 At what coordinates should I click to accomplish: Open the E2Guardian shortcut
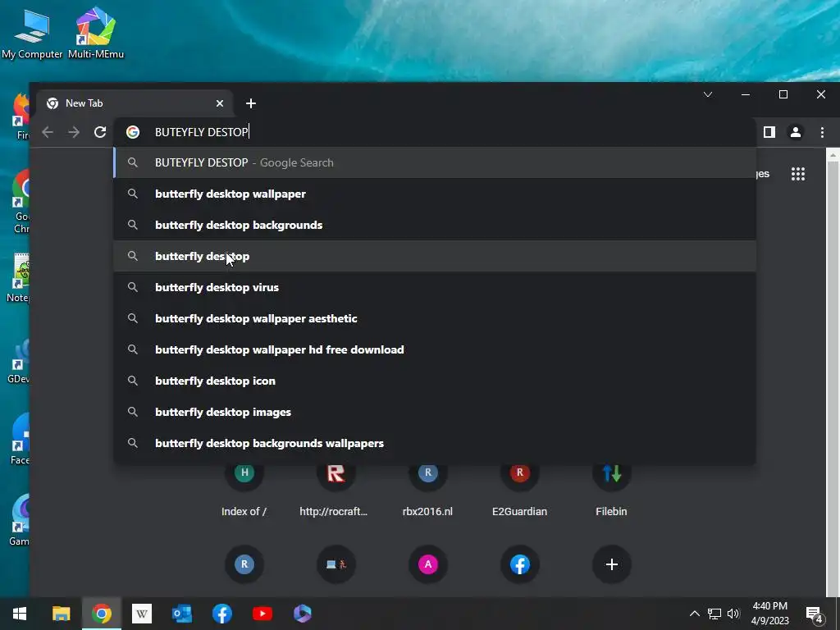[519, 491]
